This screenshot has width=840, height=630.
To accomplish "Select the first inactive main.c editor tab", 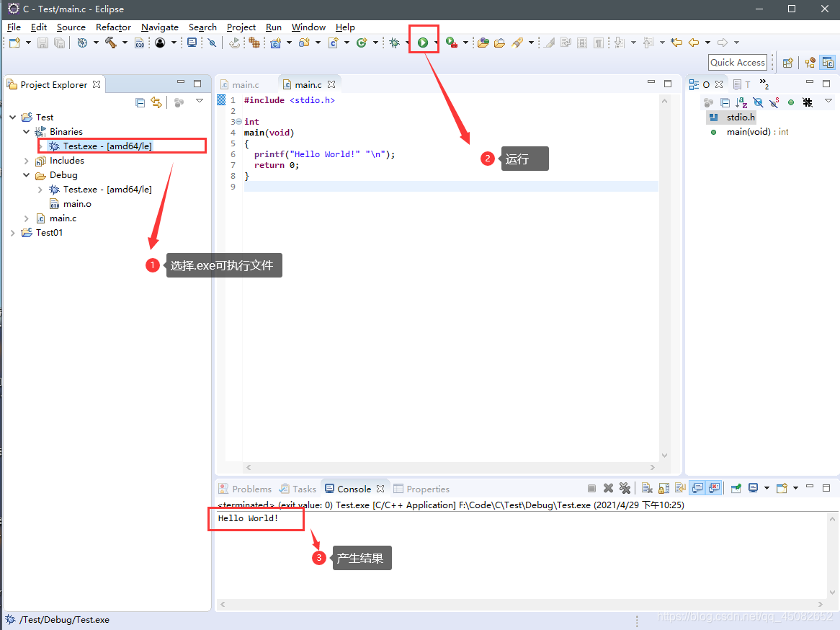I will (240, 85).
